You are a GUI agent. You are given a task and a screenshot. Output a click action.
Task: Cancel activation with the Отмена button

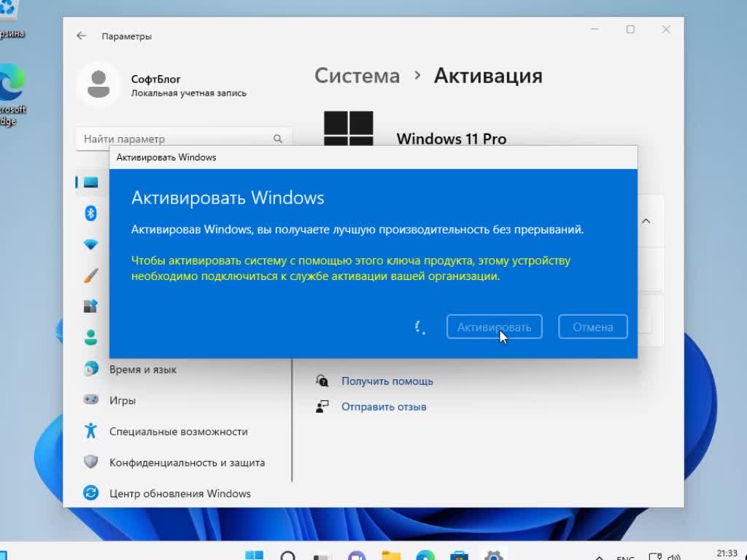pyautogui.click(x=592, y=327)
